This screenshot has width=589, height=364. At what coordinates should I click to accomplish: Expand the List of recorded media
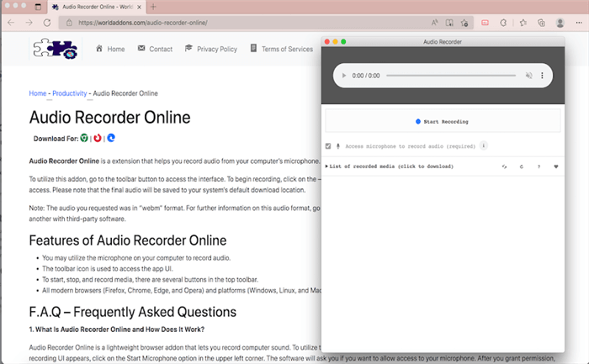[x=390, y=166]
